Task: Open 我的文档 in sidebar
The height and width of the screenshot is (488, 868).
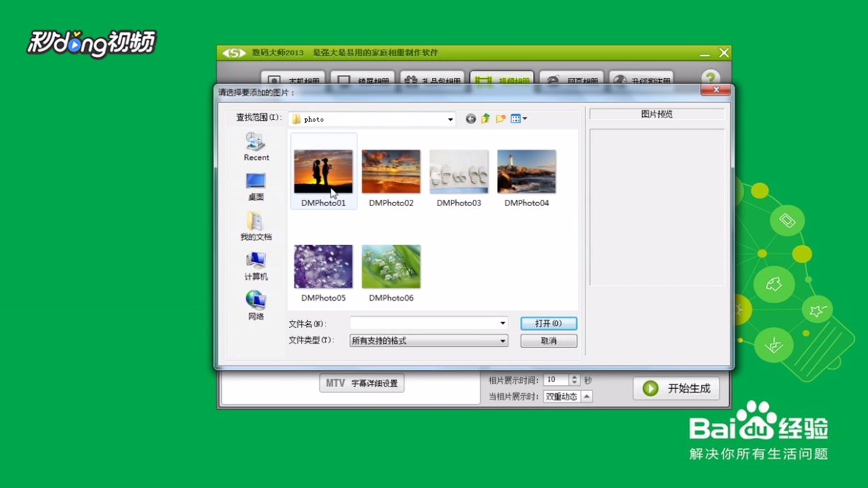Action: (256, 227)
